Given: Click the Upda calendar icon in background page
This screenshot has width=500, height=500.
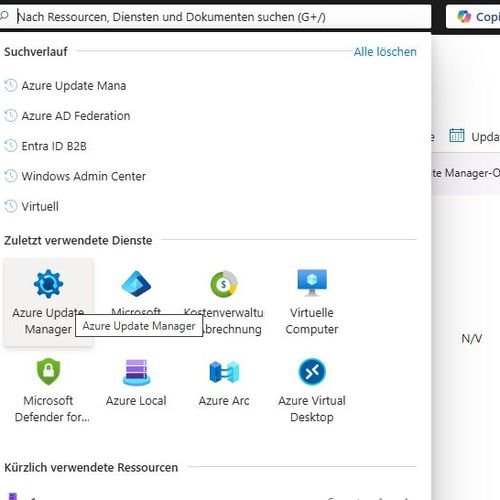Looking at the screenshot, I should point(456,135).
